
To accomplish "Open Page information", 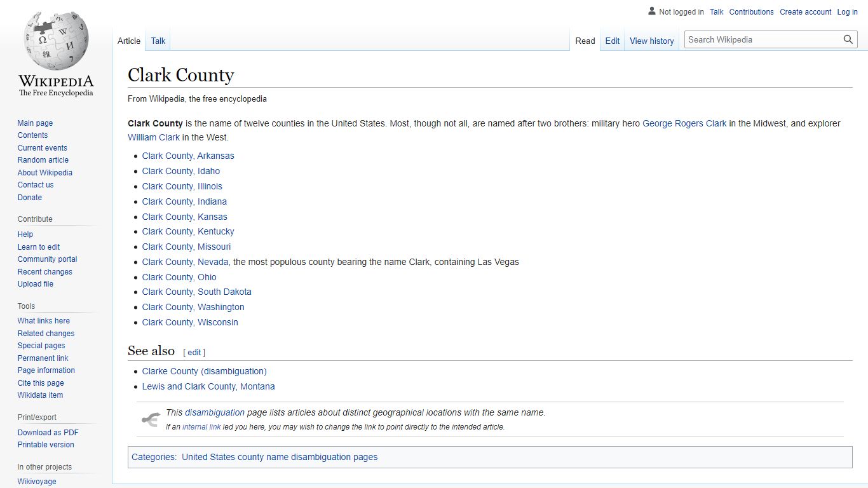I will [x=46, y=370].
